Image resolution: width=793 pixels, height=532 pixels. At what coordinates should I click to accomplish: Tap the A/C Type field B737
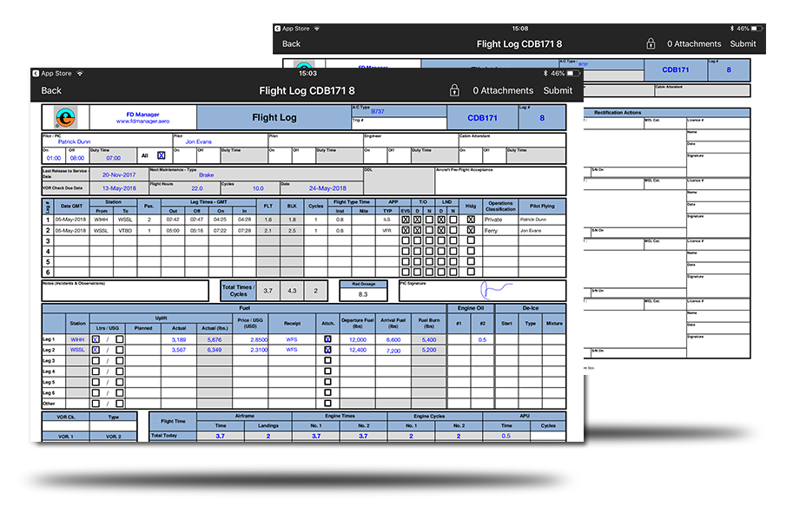coord(399,111)
